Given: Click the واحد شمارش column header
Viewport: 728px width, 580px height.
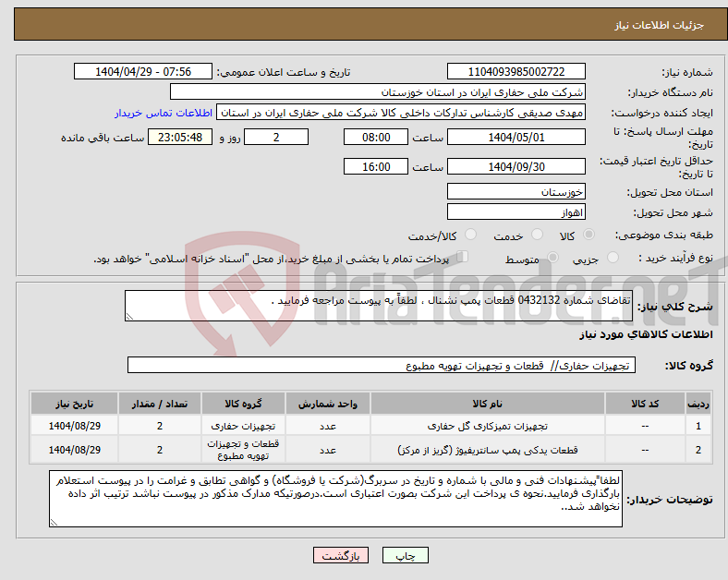Looking at the screenshot, I should (328, 404).
